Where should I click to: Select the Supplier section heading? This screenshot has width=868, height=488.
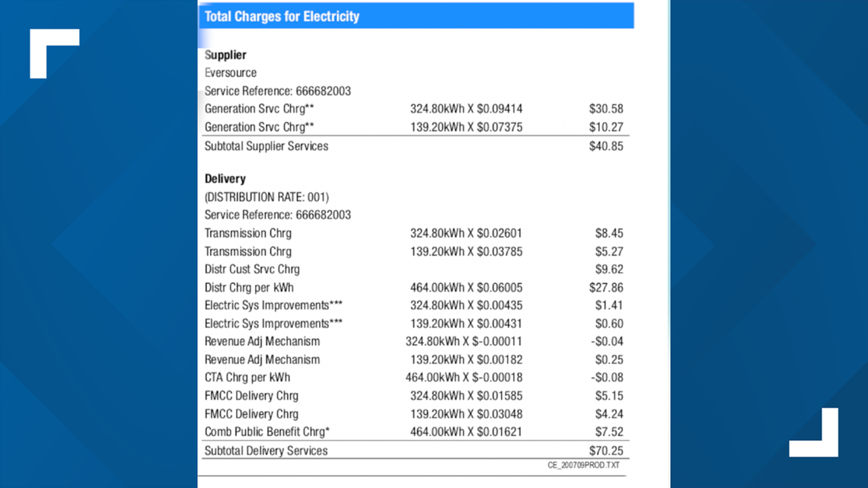[x=225, y=55]
